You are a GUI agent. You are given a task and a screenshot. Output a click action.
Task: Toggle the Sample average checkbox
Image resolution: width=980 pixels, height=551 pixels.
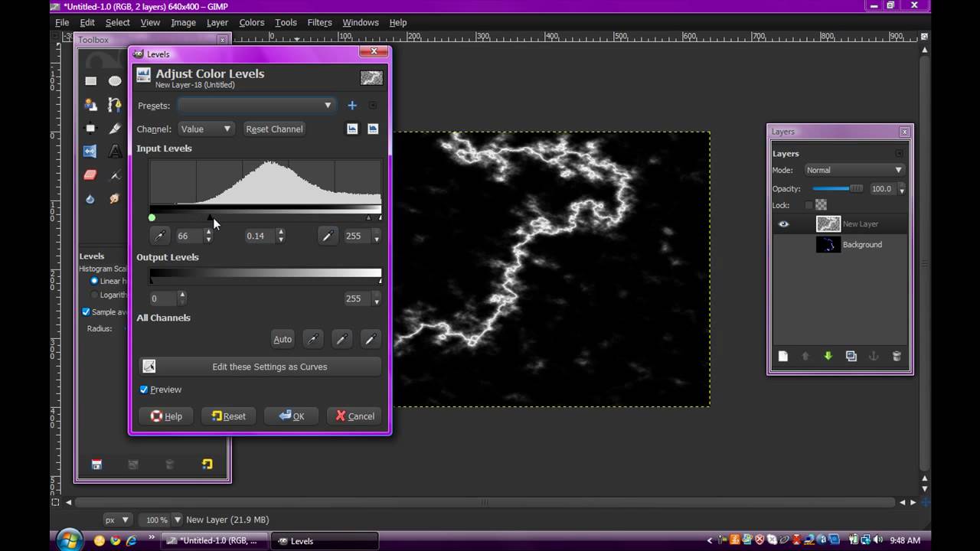pos(86,311)
